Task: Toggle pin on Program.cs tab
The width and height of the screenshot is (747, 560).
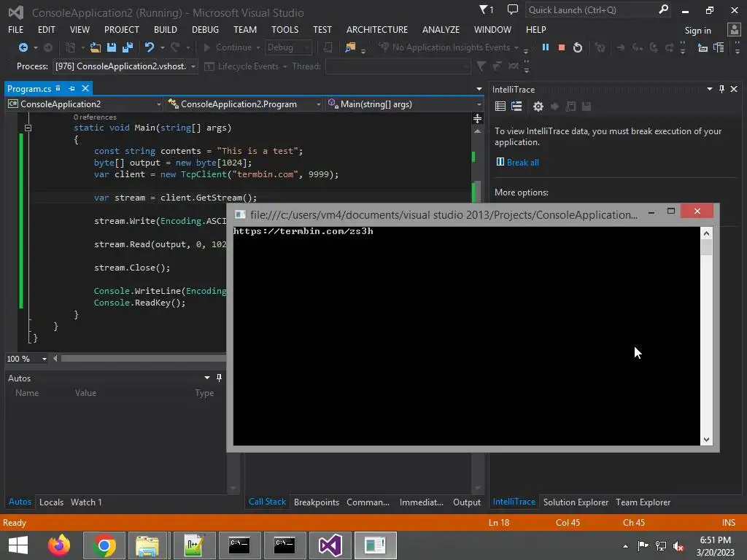Action: pos(72,88)
